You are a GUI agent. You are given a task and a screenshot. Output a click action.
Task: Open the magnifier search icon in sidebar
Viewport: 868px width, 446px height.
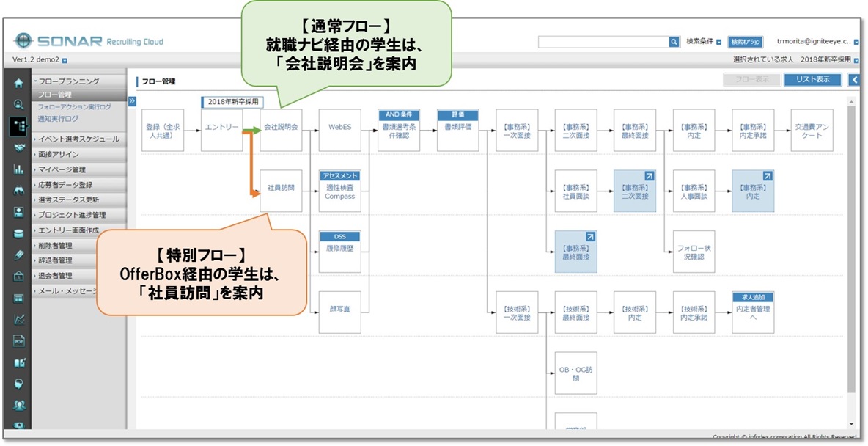[19, 104]
